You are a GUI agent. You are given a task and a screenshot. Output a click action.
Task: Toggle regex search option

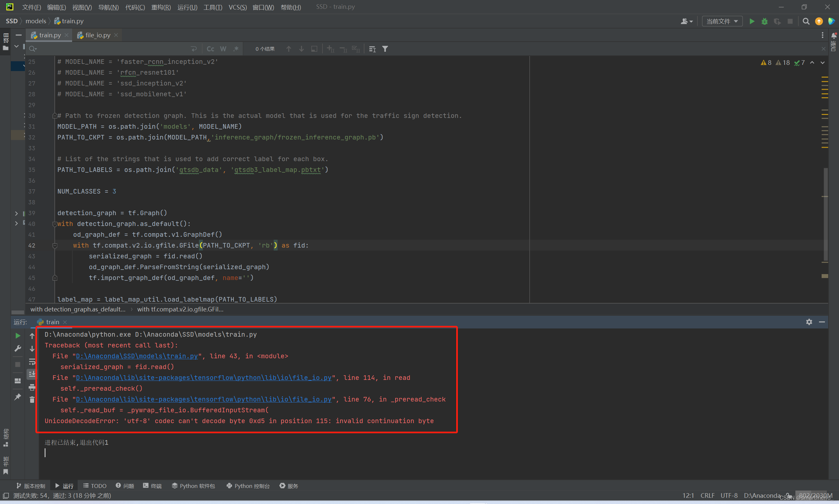pyautogui.click(x=236, y=49)
